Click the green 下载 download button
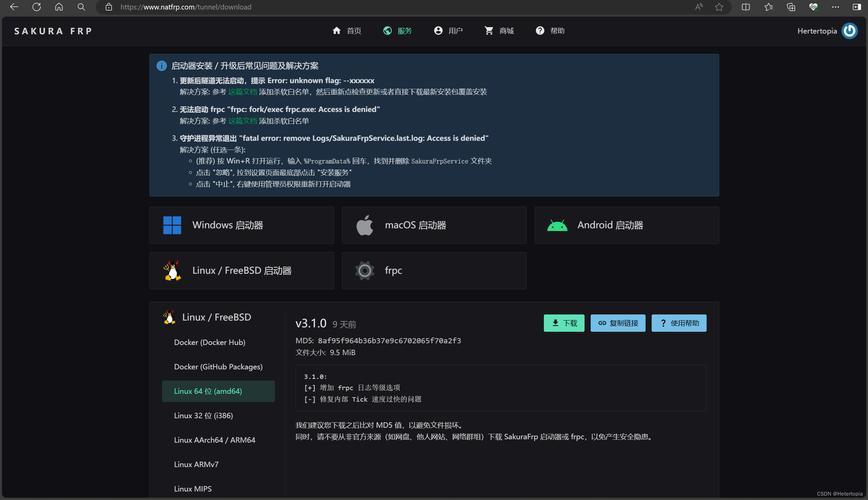This screenshot has height=500, width=868. click(x=564, y=323)
